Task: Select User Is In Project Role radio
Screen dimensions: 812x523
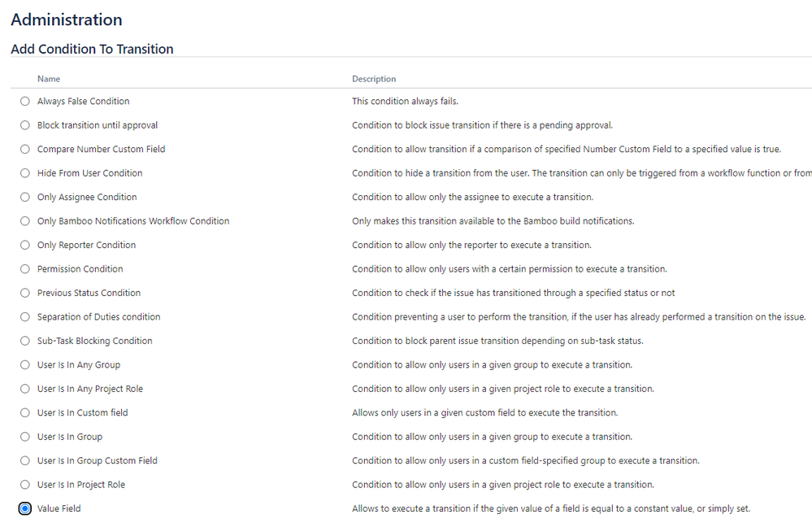Action: (x=25, y=485)
